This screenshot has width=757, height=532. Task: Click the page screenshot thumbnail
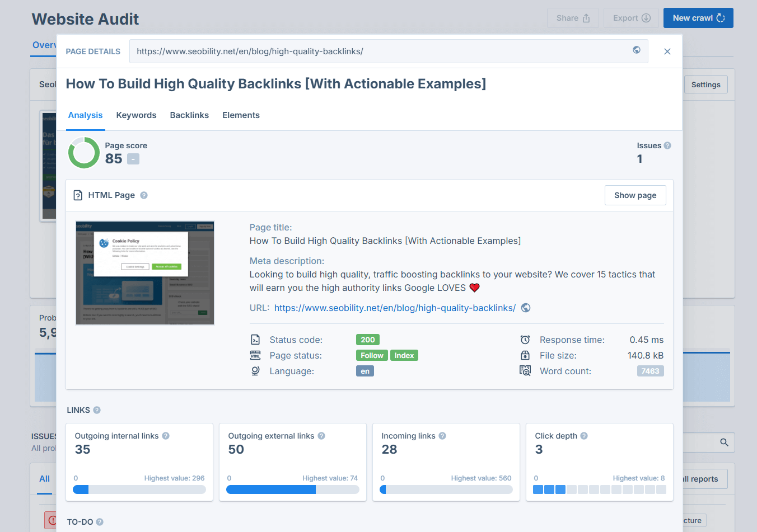tap(145, 273)
